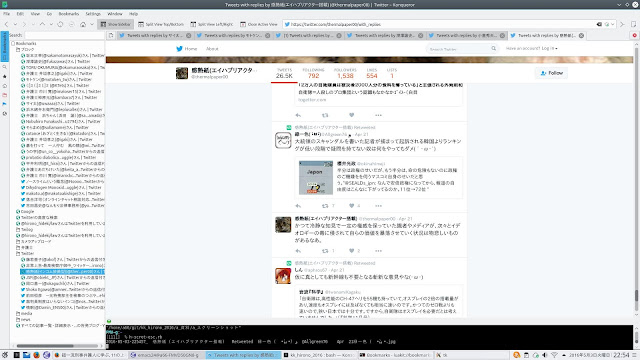Close the current tab with the red button
Screen dimensions: 640x360
635,36
